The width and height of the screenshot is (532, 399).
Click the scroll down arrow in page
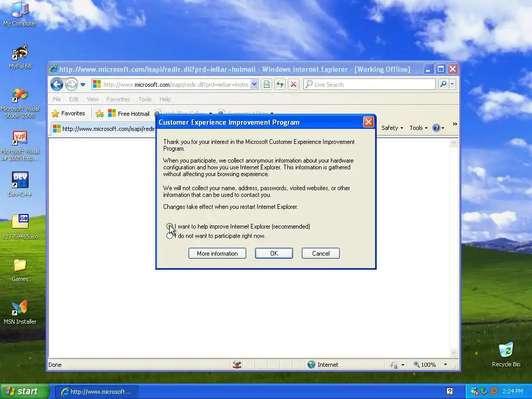tap(454, 353)
